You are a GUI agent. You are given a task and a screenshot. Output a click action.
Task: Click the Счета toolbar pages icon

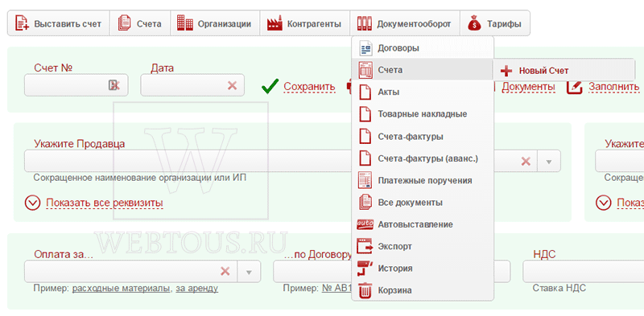(124, 23)
